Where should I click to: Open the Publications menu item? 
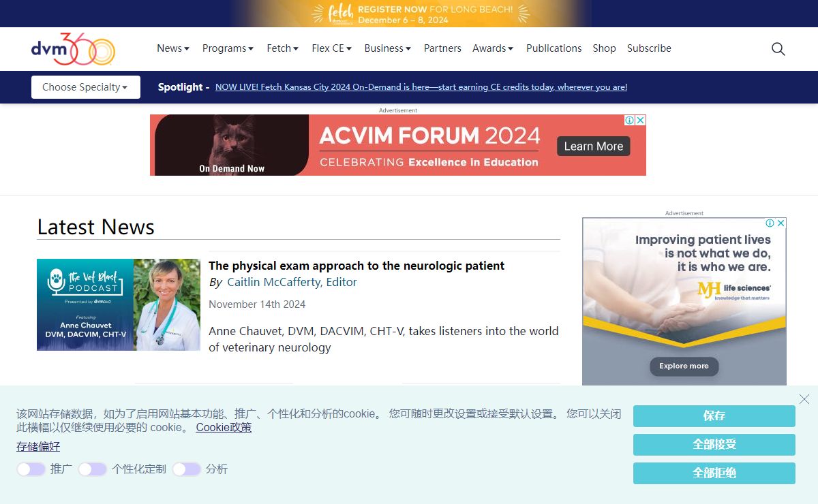[554, 48]
